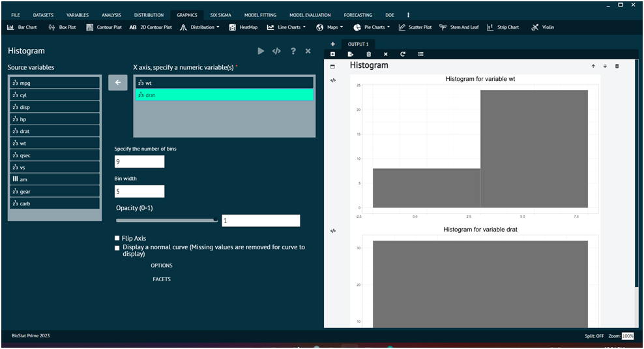Open Violin plot tool

(x=542, y=27)
